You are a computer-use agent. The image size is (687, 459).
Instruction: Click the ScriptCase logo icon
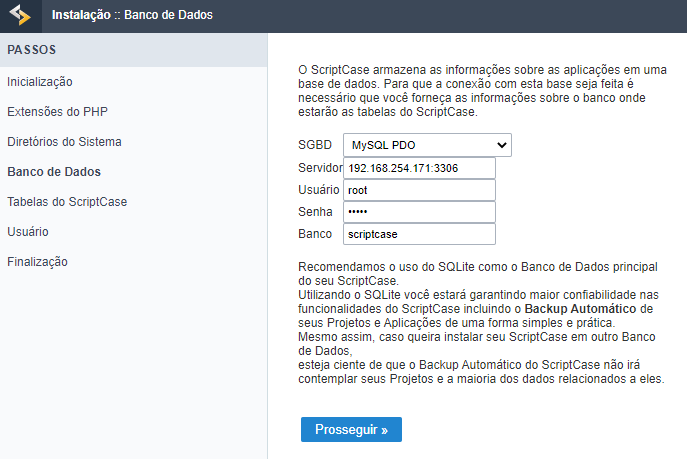point(20,15)
